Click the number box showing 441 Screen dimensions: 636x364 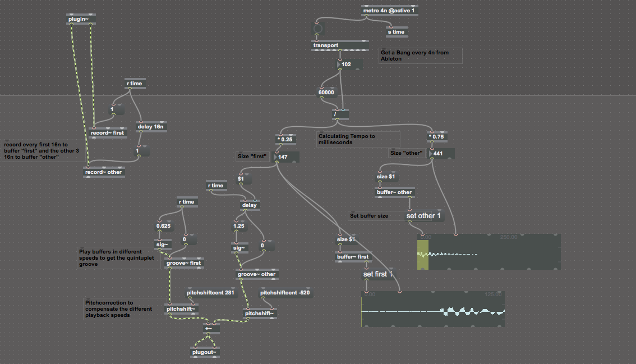[x=441, y=154]
